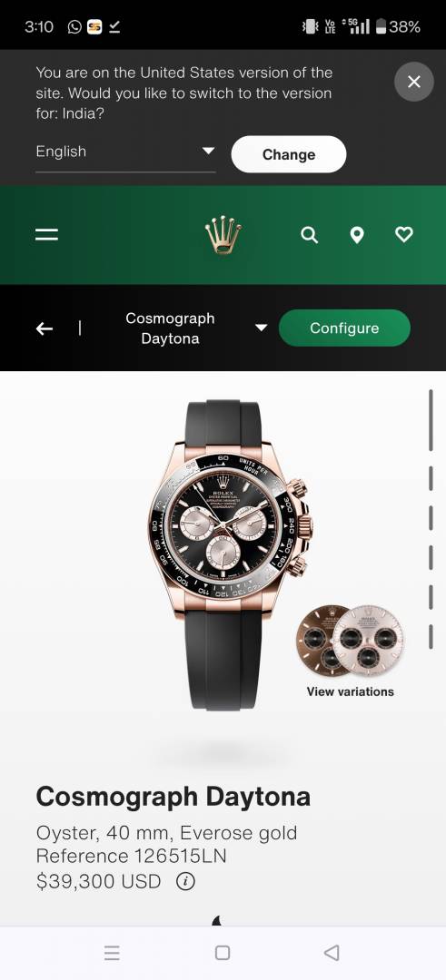The width and height of the screenshot is (446, 980).
Task: Tap the Android back triangle button
Action: pos(332,953)
